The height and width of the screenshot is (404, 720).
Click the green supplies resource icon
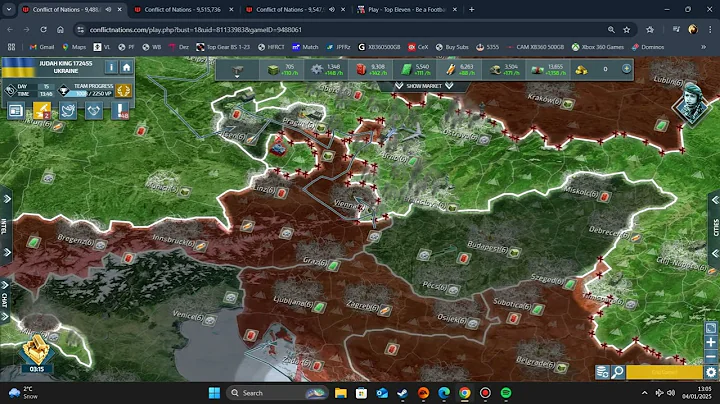pyautogui.click(x=273, y=70)
